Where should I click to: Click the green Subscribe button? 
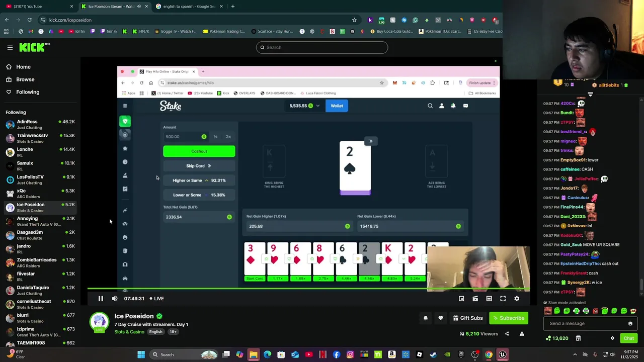[509, 318]
